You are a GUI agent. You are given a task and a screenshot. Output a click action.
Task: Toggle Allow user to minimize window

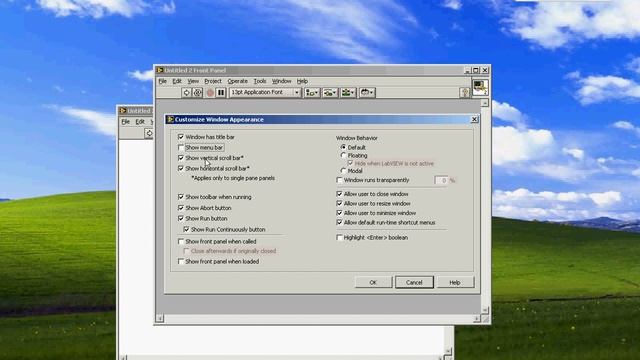click(x=339, y=213)
